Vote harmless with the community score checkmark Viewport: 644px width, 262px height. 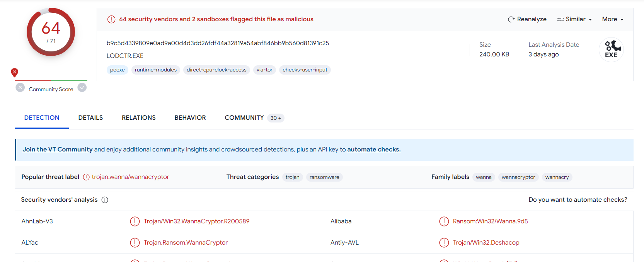tap(82, 88)
